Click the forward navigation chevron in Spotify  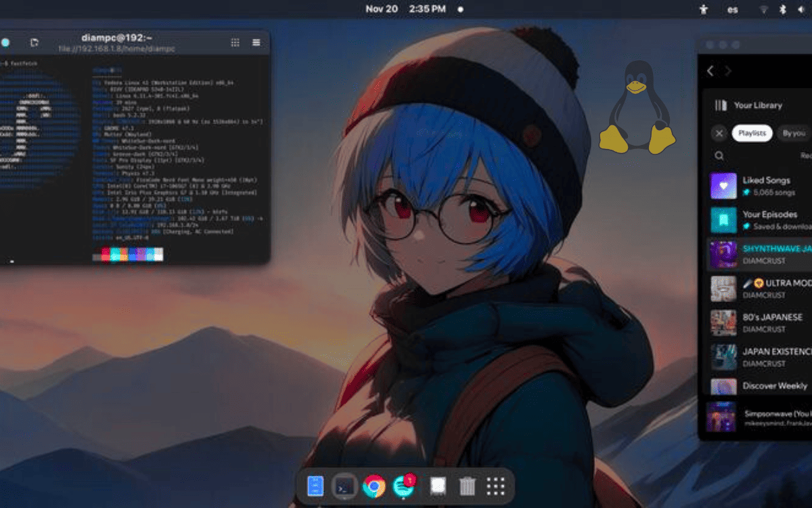pos(728,70)
